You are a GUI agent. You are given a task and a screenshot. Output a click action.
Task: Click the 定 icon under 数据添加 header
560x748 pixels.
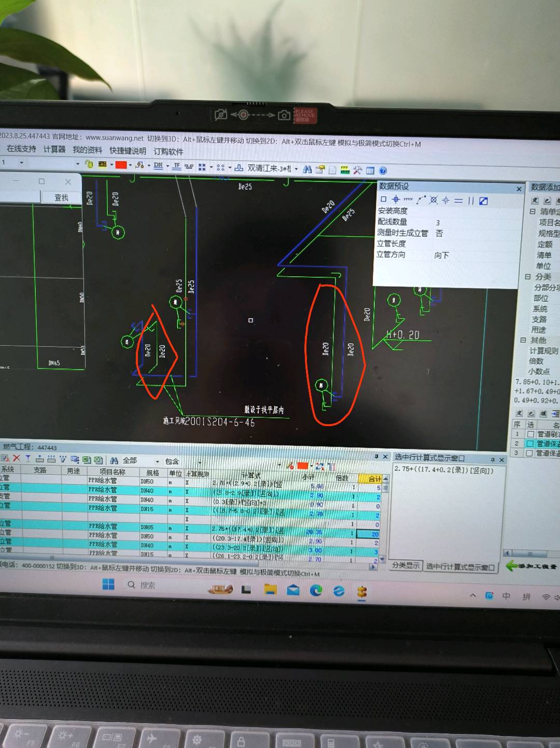(x=535, y=200)
